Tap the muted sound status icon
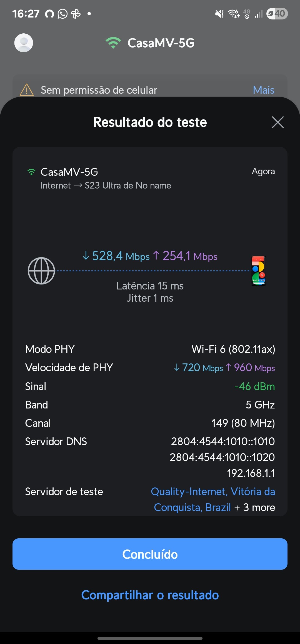 coord(219,14)
